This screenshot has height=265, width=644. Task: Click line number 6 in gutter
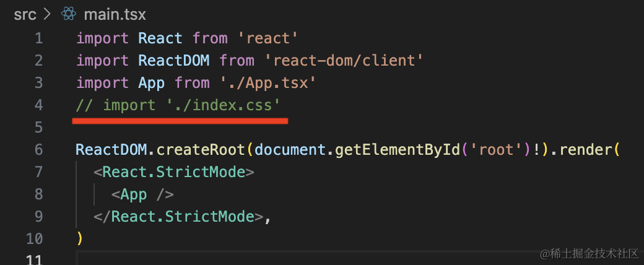tap(38, 150)
